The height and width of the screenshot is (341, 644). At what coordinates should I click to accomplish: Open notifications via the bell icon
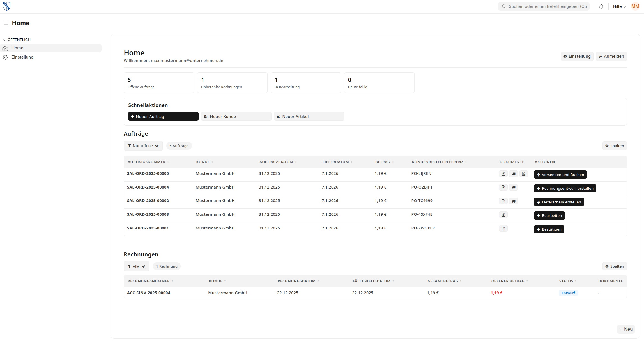click(601, 6)
